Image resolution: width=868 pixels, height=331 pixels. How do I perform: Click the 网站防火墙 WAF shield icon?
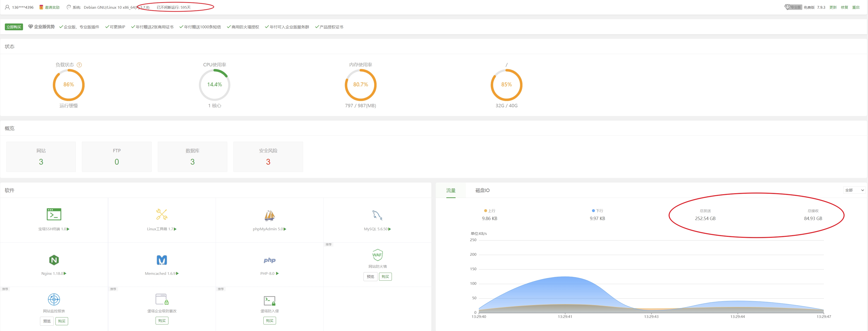point(377,255)
